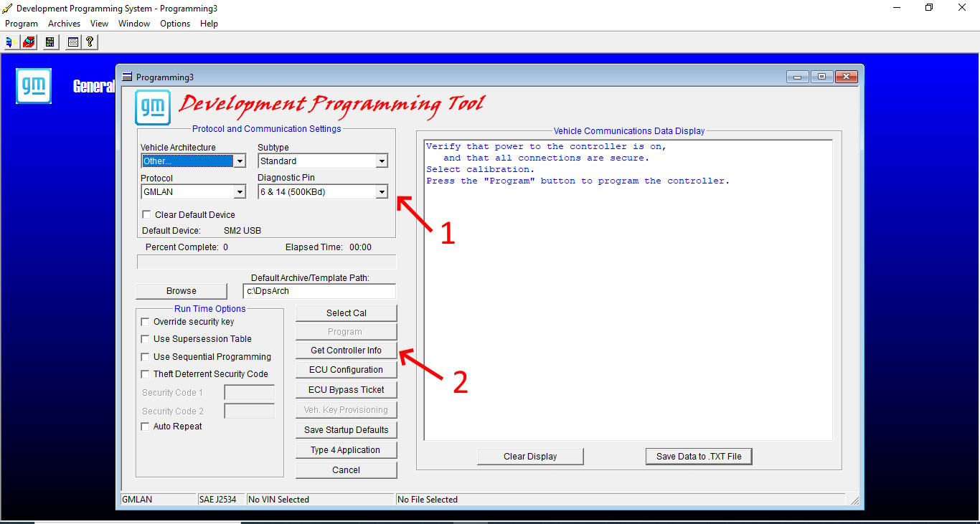Click the Select Cal button

point(347,313)
